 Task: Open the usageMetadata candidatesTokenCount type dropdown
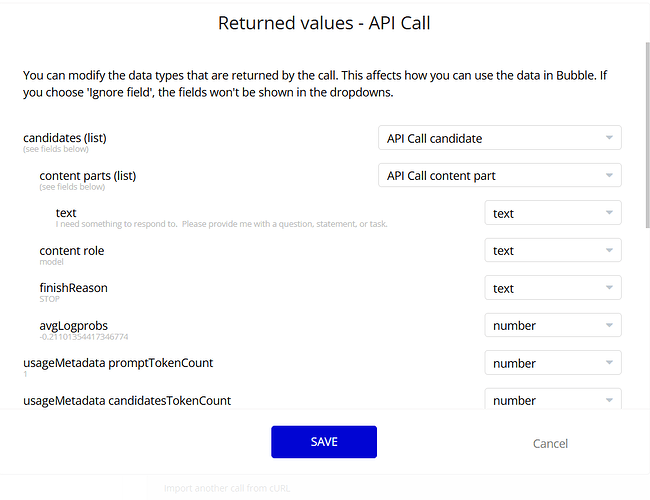pyautogui.click(x=552, y=400)
